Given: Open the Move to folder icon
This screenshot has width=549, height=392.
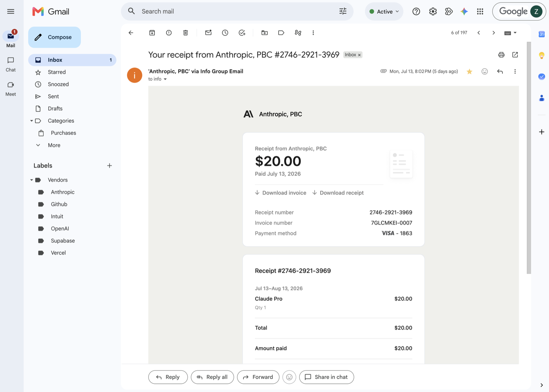Looking at the screenshot, I should click(x=265, y=33).
